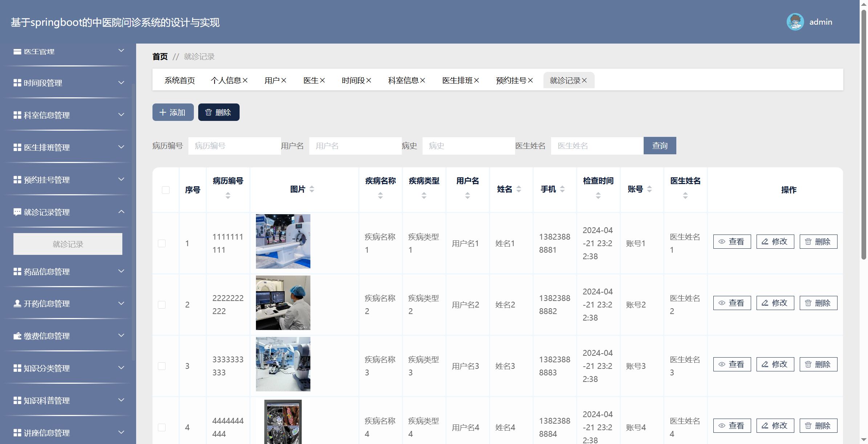868x444 pixels.
Task: Sort by 姓名 column arrows
Action: click(x=519, y=189)
